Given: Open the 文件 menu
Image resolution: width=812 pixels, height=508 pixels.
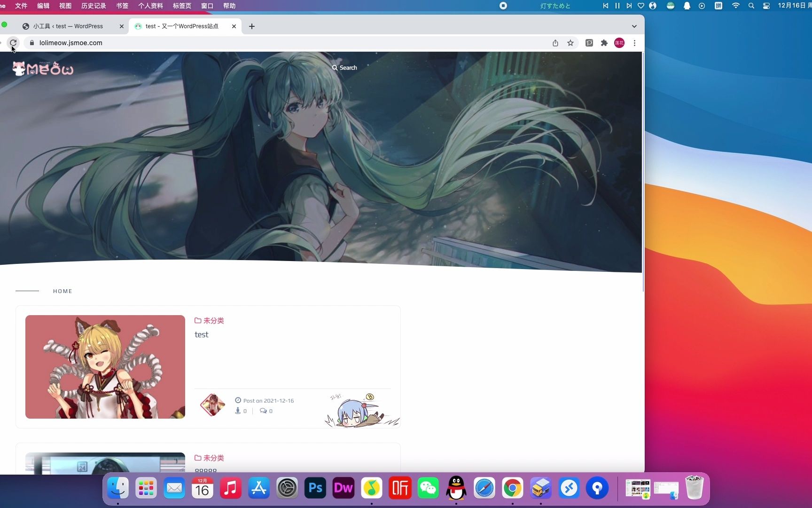Looking at the screenshot, I should [x=21, y=6].
